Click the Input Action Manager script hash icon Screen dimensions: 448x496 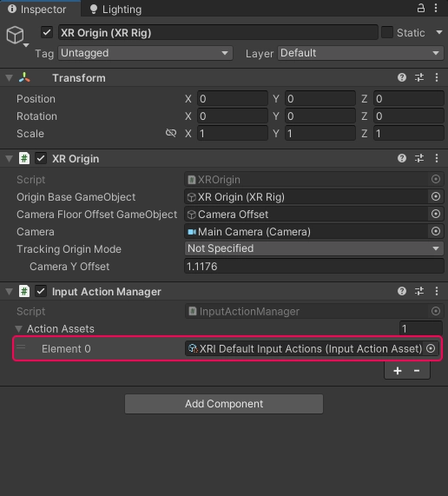click(x=24, y=291)
